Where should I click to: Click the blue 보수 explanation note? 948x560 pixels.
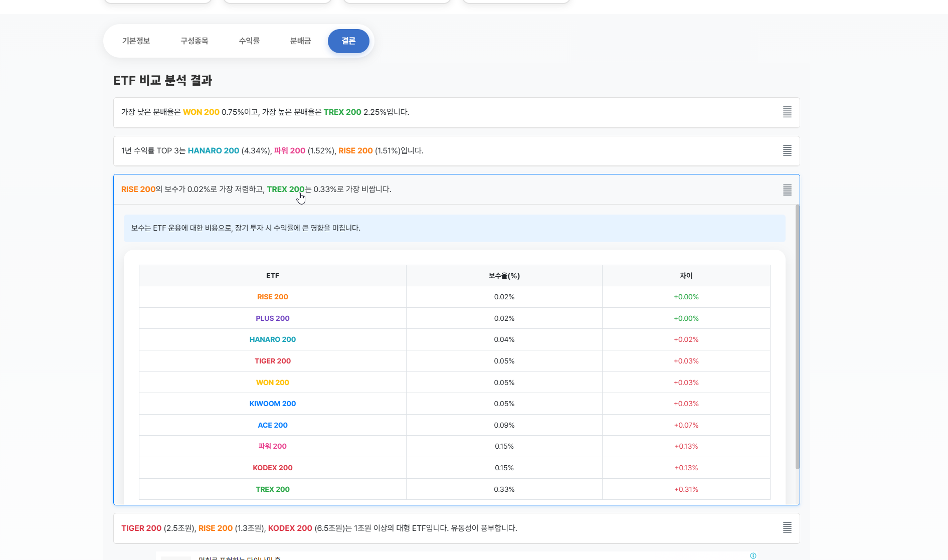(x=454, y=228)
